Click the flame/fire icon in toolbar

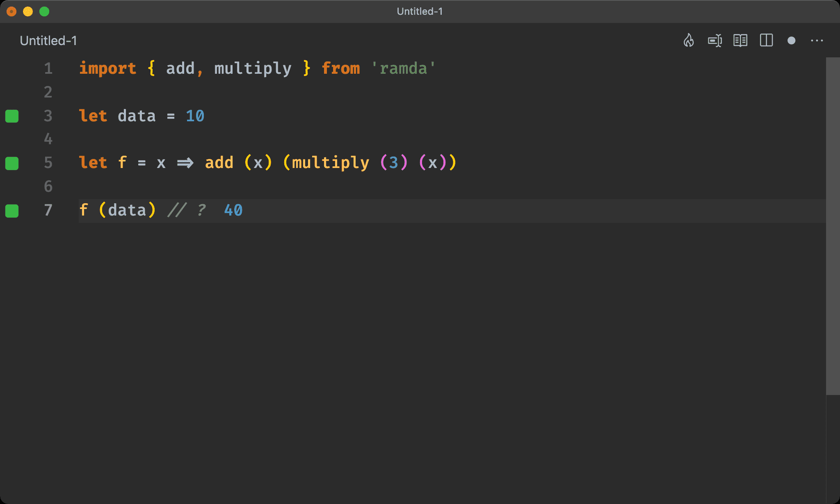pyautogui.click(x=689, y=40)
